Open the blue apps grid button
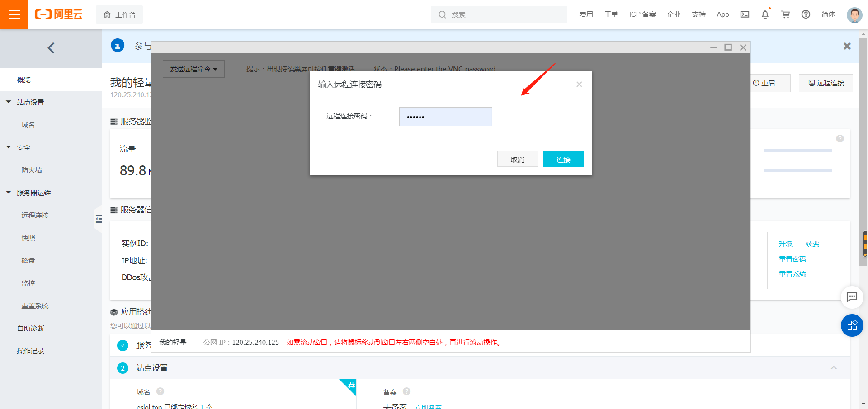 click(852, 325)
